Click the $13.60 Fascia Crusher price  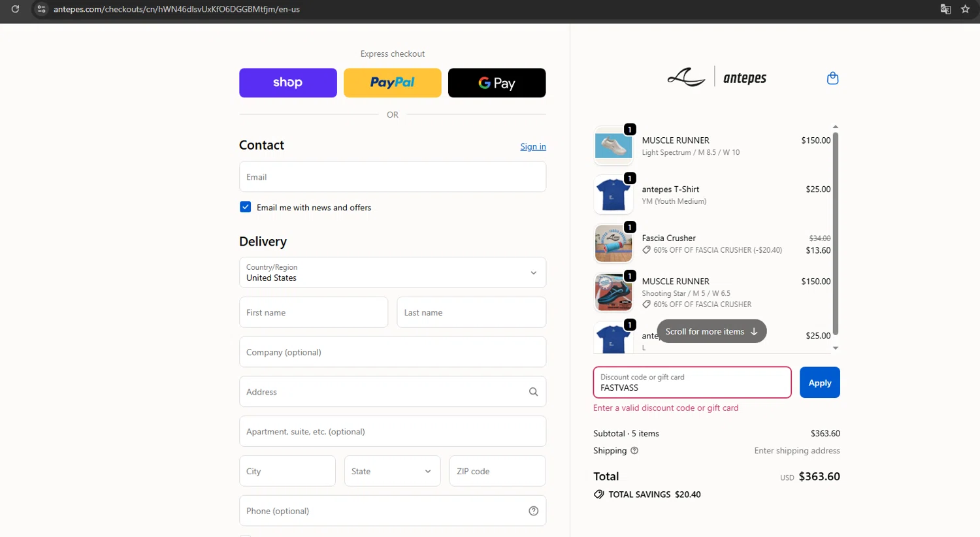(818, 250)
